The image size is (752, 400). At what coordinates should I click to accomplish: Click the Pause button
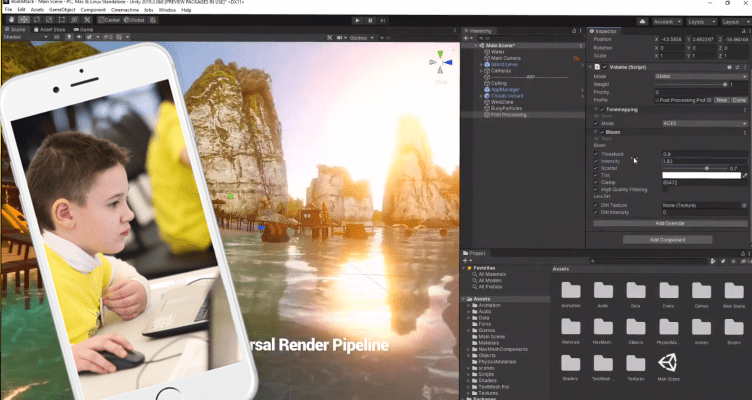pyautogui.click(x=370, y=21)
